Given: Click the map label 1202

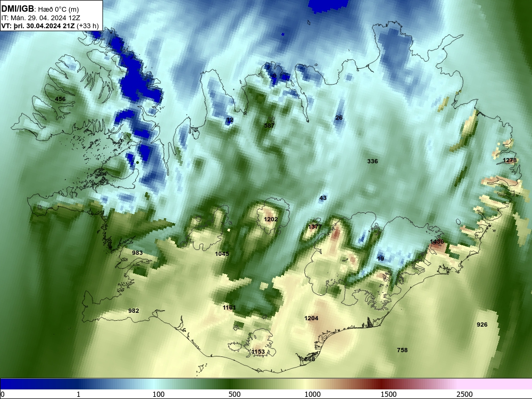Looking at the screenshot, I should 271,219.
